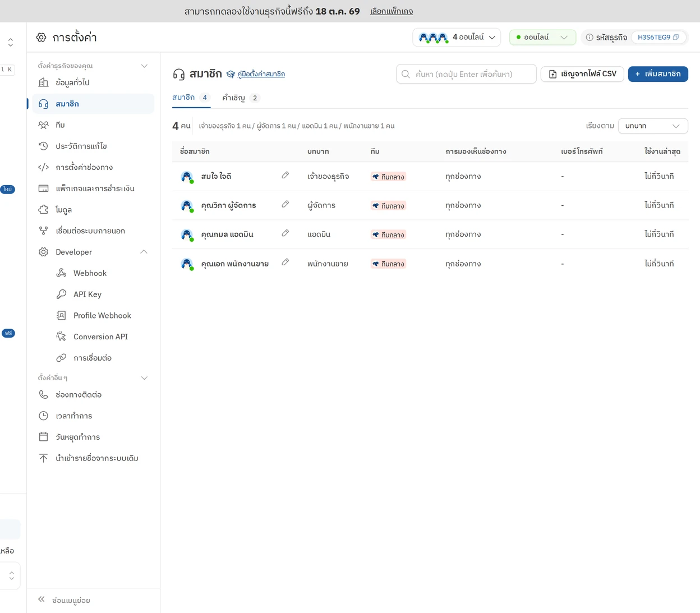Open เวลาทำการ business hours
The width and height of the screenshot is (700, 613).
tap(93, 416)
